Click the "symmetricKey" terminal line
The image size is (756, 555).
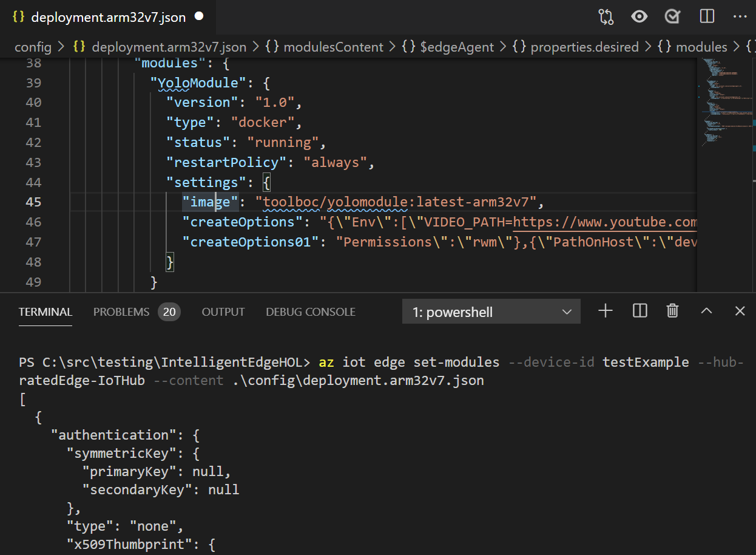point(133,453)
